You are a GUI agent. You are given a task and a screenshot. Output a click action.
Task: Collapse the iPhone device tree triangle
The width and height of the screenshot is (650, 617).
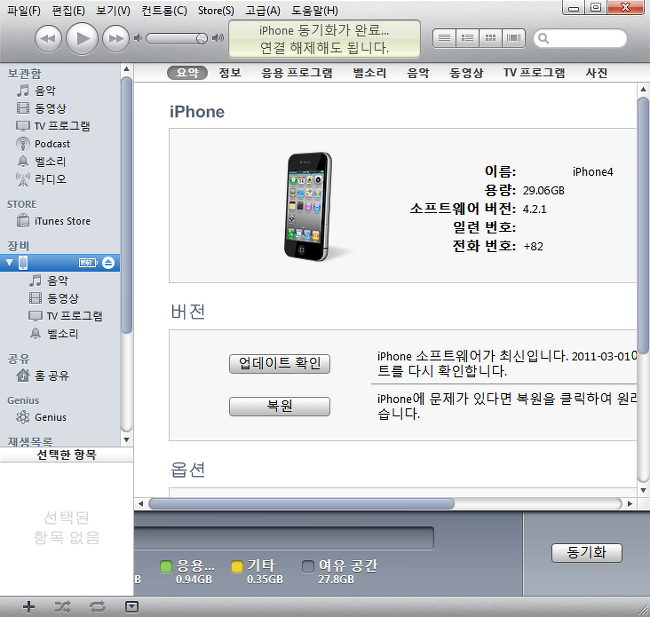pos(10,262)
